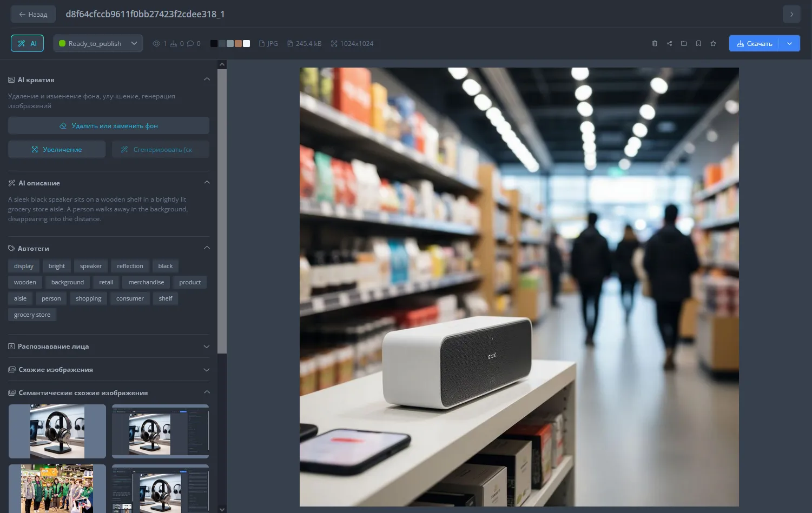The width and height of the screenshot is (812, 513).
Task: Open the Ready_to_publish status dropdown
Action: point(98,44)
